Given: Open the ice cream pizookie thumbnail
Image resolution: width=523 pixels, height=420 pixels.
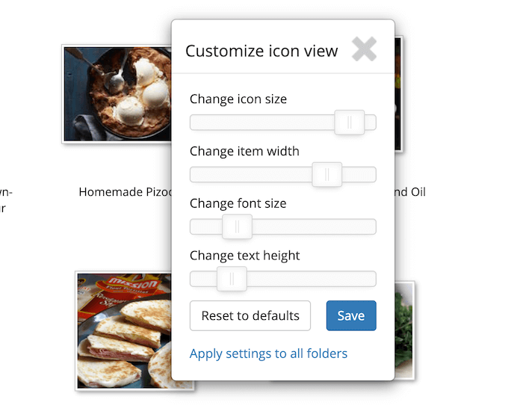Looking at the screenshot, I should click(x=117, y=93).
